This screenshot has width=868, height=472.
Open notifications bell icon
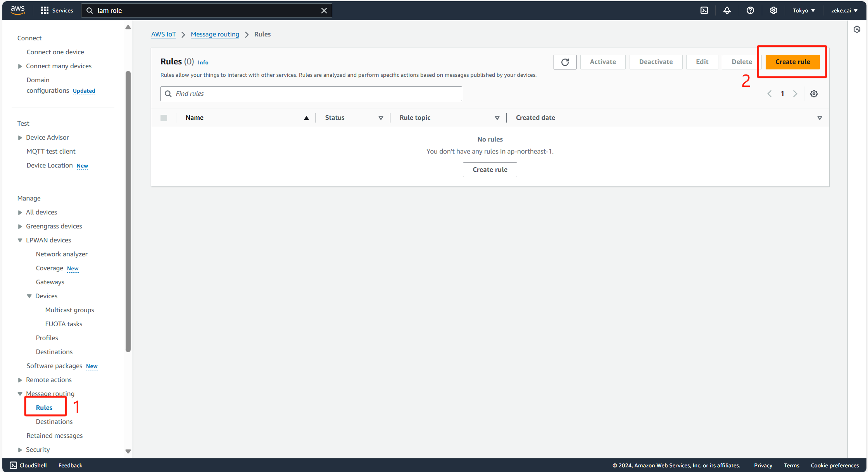(x=727, y=10)
